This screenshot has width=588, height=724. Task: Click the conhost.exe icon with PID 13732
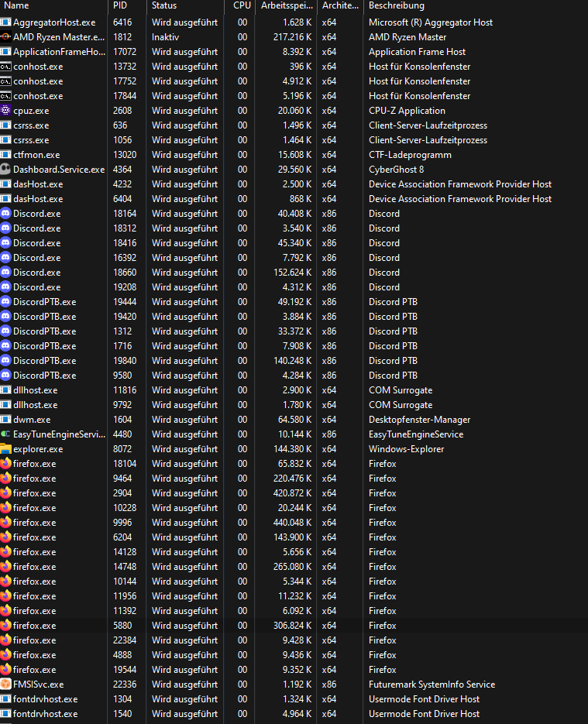click(x=5, y=67)
